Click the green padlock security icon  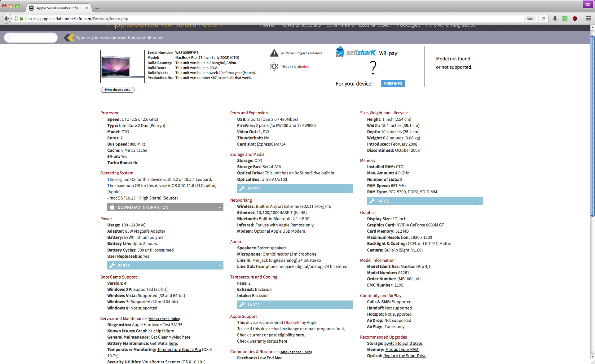(21, 19)
